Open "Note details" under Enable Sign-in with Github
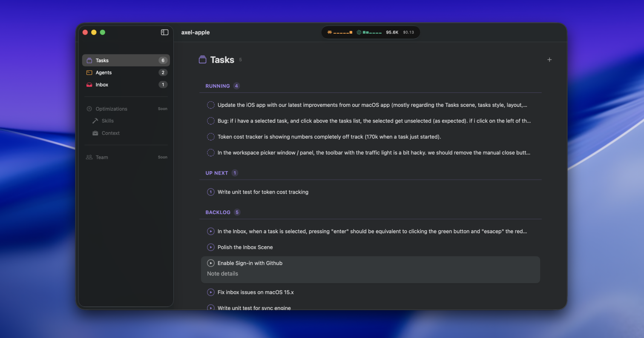This screenshot has width=644, height=338. click(x=222, y=273)
